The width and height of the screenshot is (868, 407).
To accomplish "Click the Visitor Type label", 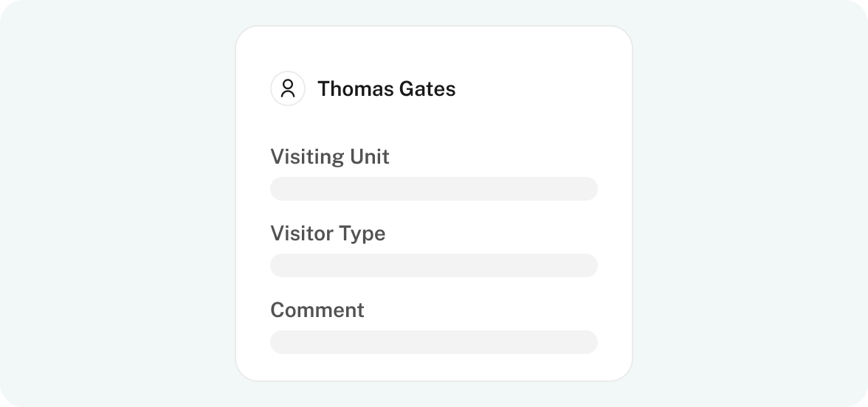I will click(328, 234).
